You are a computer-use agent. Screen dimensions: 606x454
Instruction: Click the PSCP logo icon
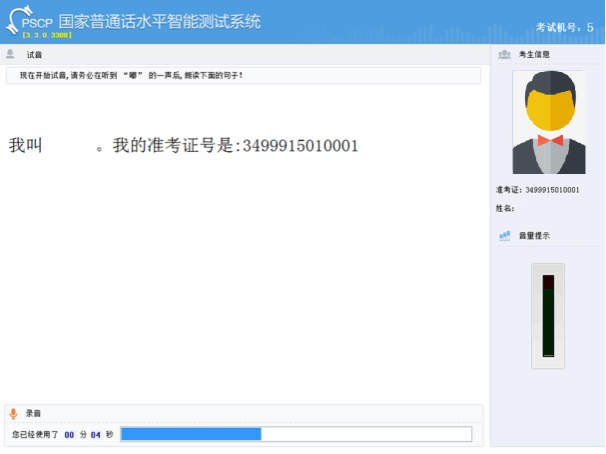22,20
